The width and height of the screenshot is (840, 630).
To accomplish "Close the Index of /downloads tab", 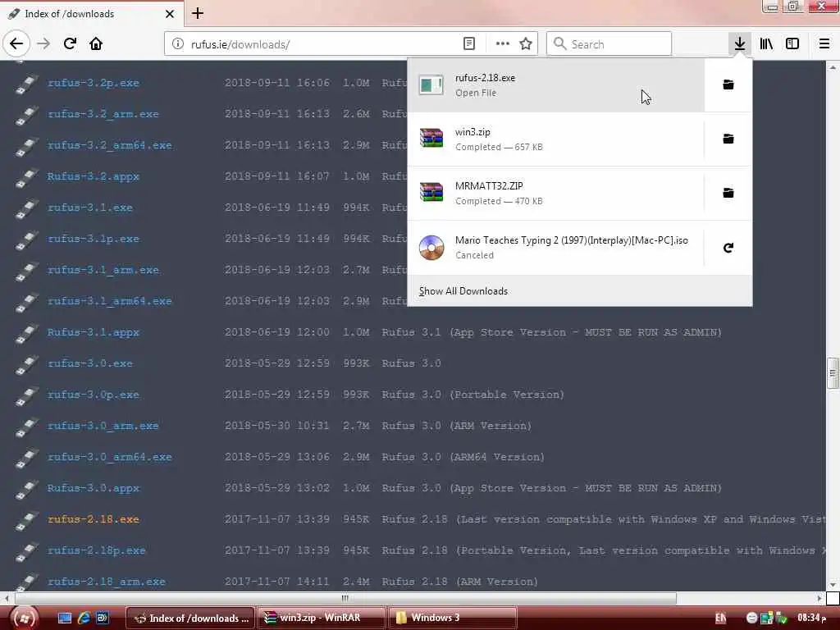I will point(170,14).
